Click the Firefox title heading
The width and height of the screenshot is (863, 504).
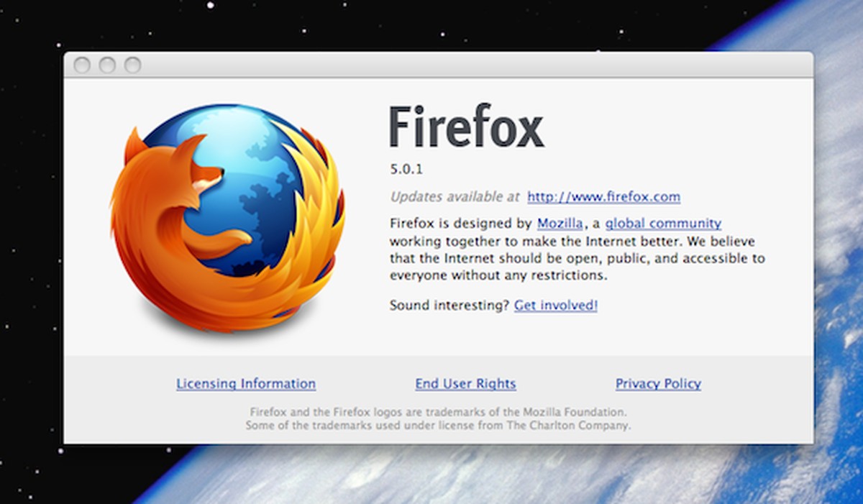pyautogui.click(x=466, y=128)
